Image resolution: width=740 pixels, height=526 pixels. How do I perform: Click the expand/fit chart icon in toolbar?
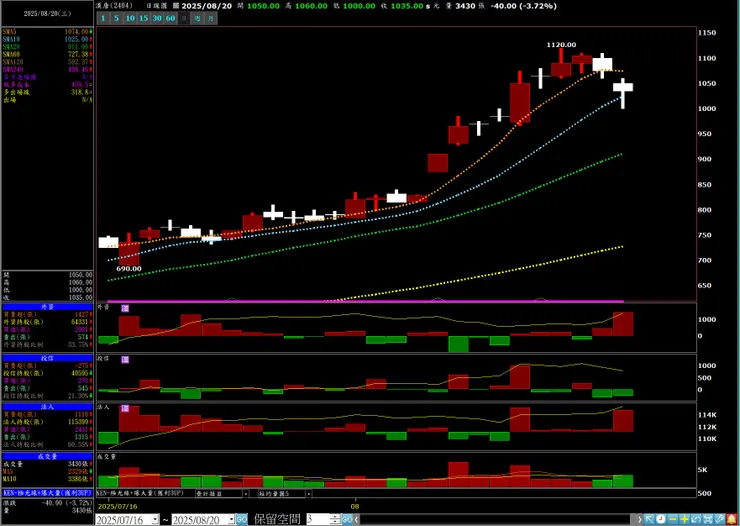click(708, 519)
